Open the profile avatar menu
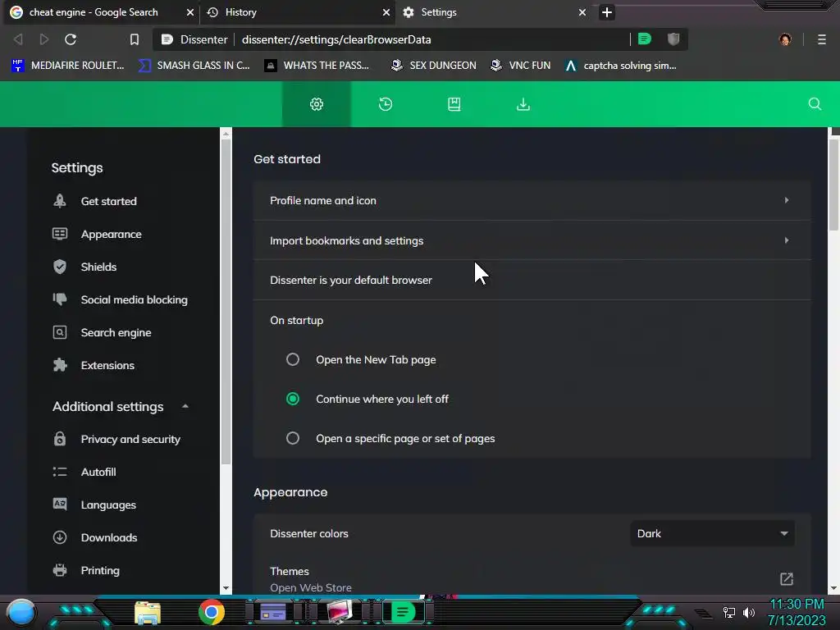Viewport: 840px width, 630px height. click(785, 39)
